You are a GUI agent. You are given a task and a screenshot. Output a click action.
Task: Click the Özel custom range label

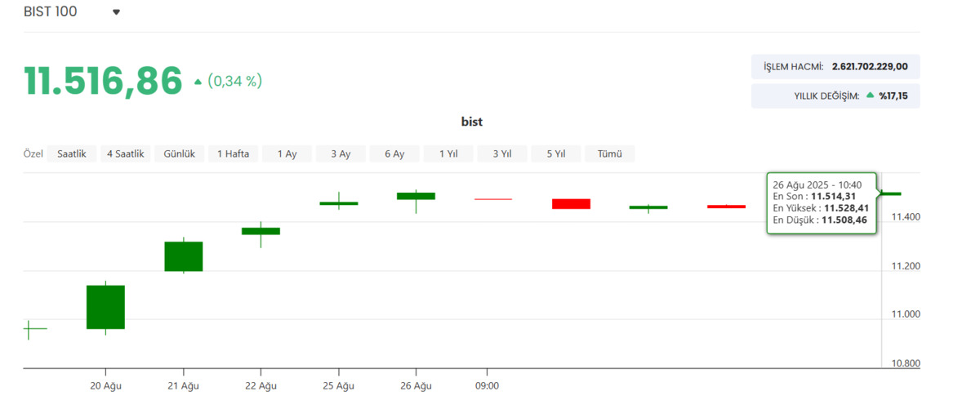(x=33, y=153)
